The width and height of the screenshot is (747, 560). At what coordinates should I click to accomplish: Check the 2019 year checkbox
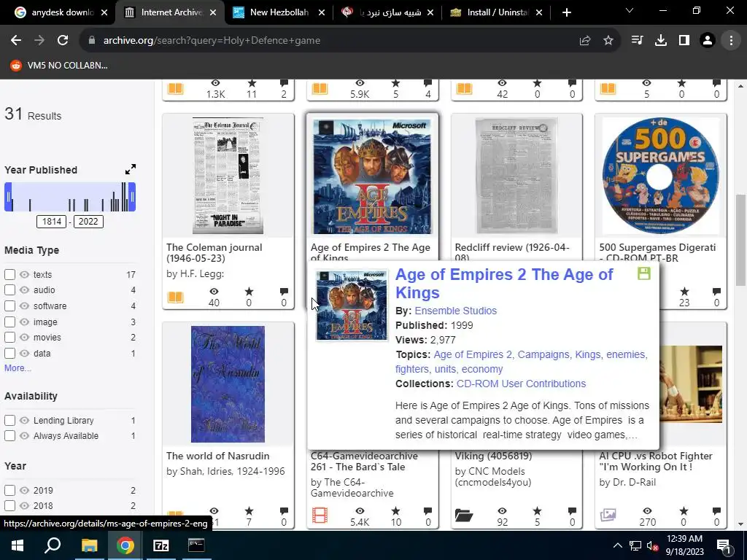9,490
